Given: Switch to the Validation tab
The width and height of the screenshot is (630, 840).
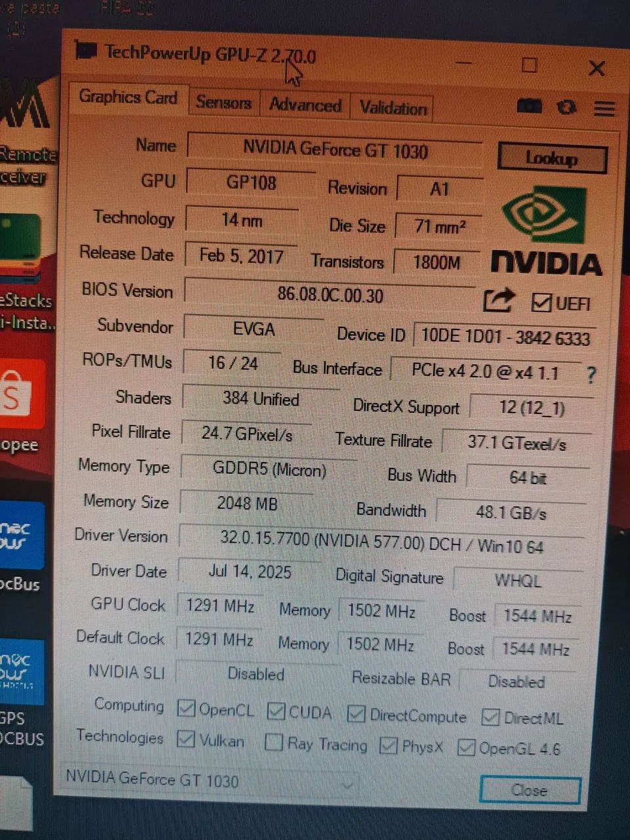Looking at the screenshot, I should pyautogui.click(x=393, y=108).
